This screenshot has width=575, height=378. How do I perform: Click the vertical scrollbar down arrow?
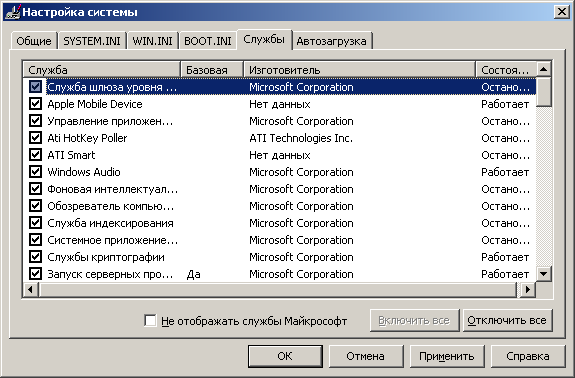click(543, 274)
